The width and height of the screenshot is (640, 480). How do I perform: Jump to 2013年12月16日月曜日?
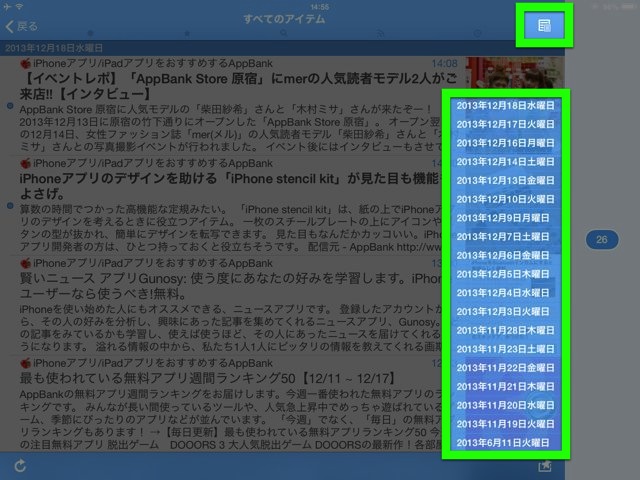[505, 143]
